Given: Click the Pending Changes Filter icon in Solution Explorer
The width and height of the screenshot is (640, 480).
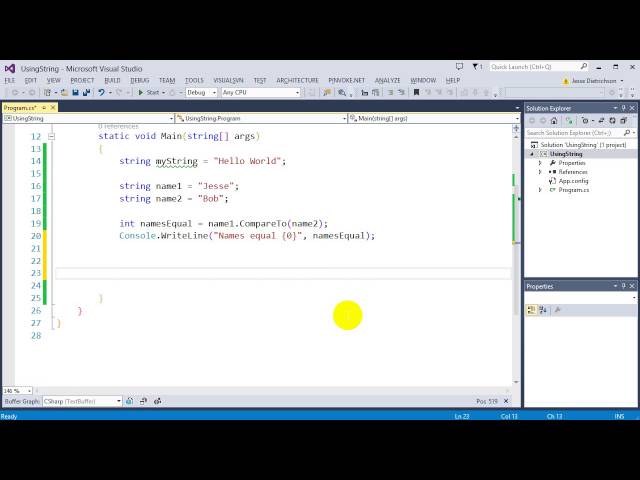Looking at the screenshot, I should point(585,120).
